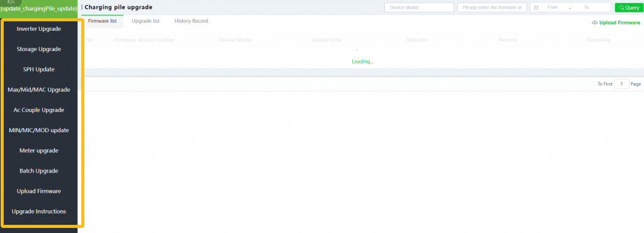This screenshot has width=644, height=233.
Task: Switch to the Upgrade list tab
Action: (x=145, y=21)
